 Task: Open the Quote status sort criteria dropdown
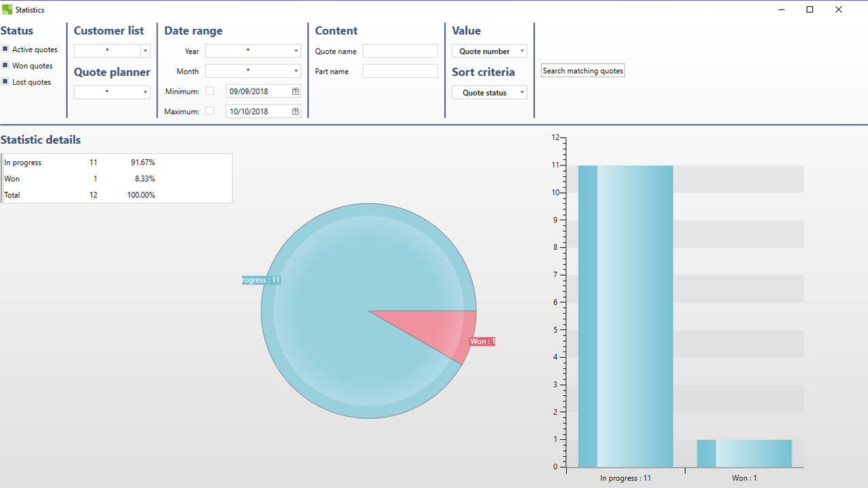tap(521, 93)
